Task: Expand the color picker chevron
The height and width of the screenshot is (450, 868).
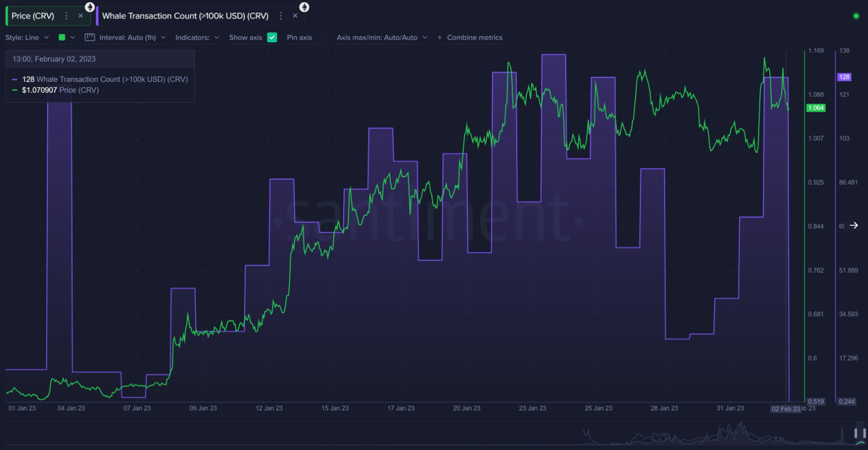Action: click(72, 37)
